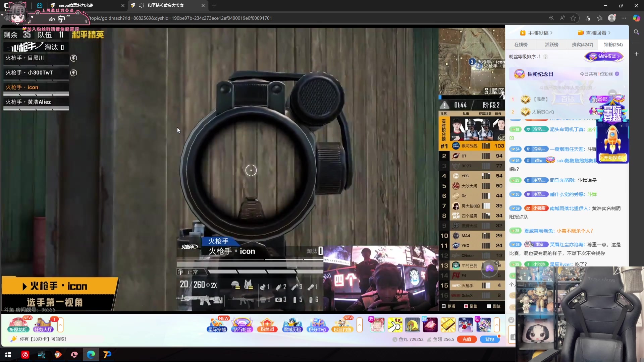Screen dimensions: 644x362
Task: Open the 钻石粉丝 diamond fans icon
Action: [242, 324]
